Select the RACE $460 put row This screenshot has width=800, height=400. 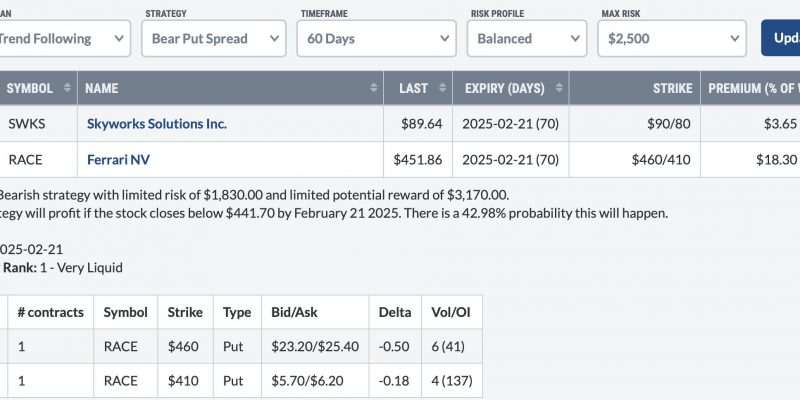[241, 346]
